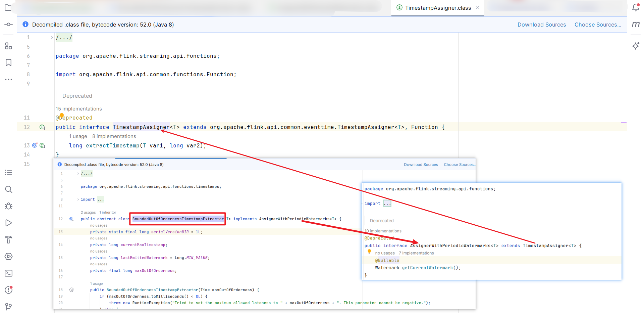Open the Problems tool window

pyautogui.click(x=8, y=290)
